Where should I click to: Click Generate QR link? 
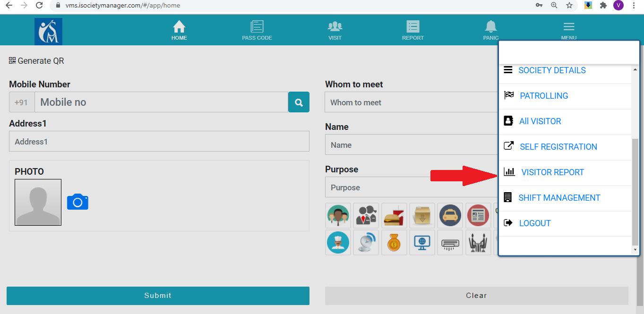point(36,61)
